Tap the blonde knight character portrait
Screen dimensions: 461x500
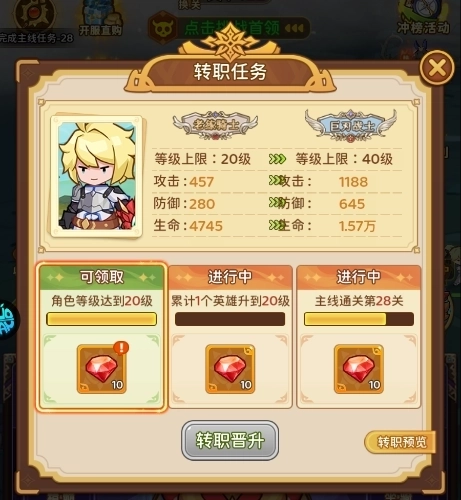click(97, 176)
